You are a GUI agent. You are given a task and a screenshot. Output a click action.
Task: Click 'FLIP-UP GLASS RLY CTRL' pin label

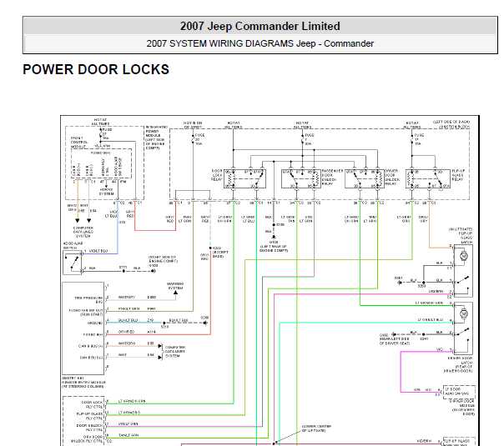(x=89, y=416)
